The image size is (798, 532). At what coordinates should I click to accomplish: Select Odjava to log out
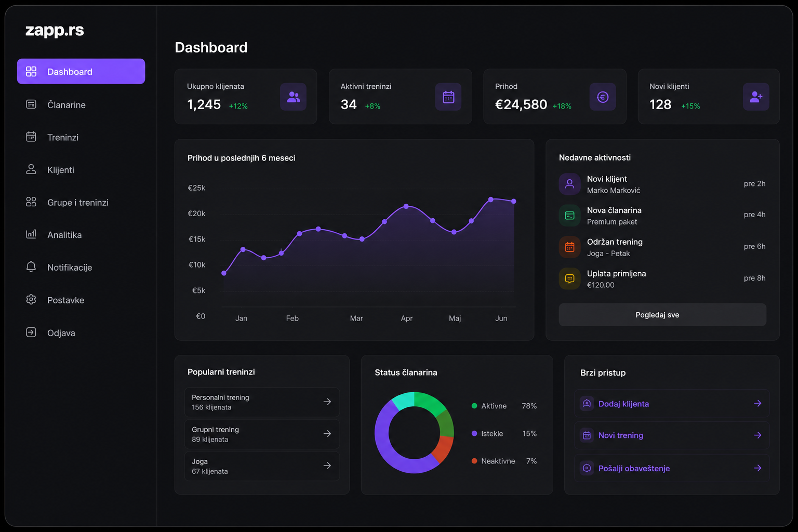(81, 332)
